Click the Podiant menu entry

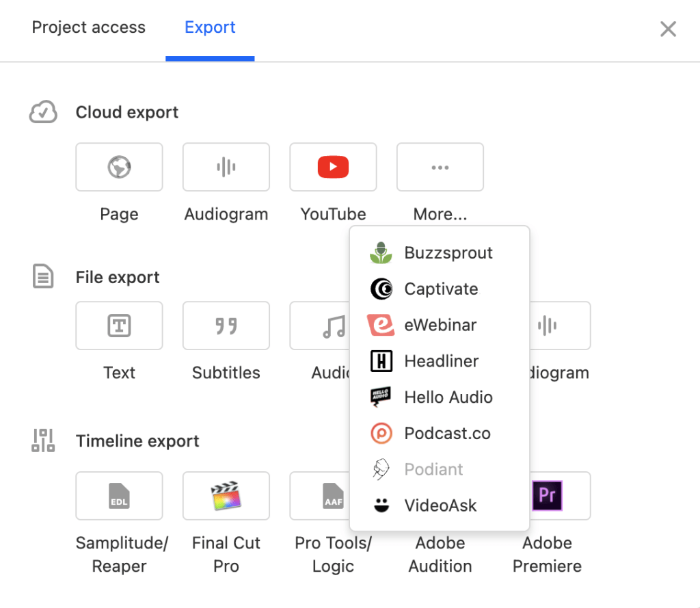440,470
